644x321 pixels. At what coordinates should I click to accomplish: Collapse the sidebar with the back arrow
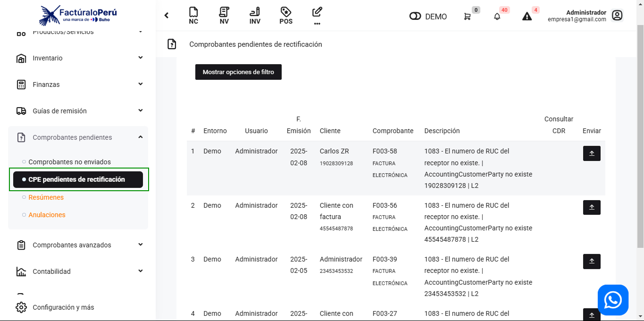[167, 16]
